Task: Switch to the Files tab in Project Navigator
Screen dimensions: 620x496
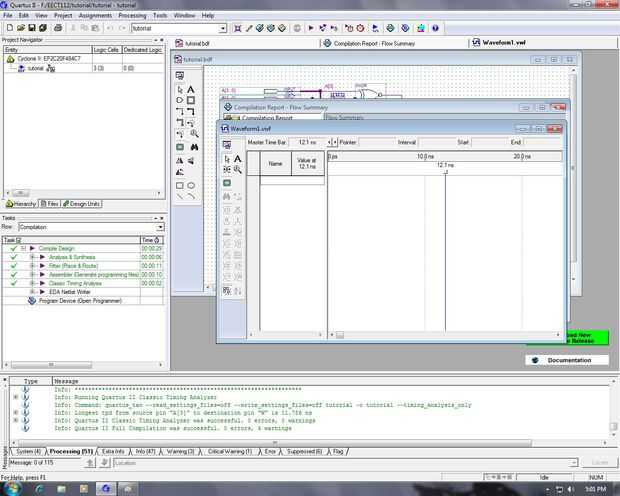Action: [50, 204]
